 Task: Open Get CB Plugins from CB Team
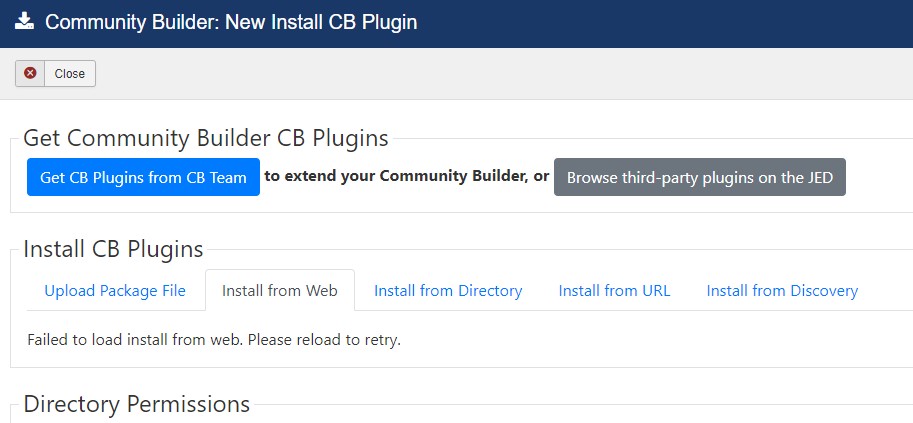coord(143,177)
